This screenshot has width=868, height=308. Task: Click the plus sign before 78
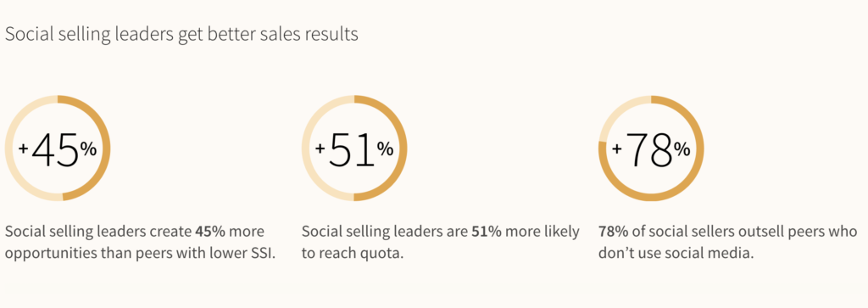(x=617, y=149)
